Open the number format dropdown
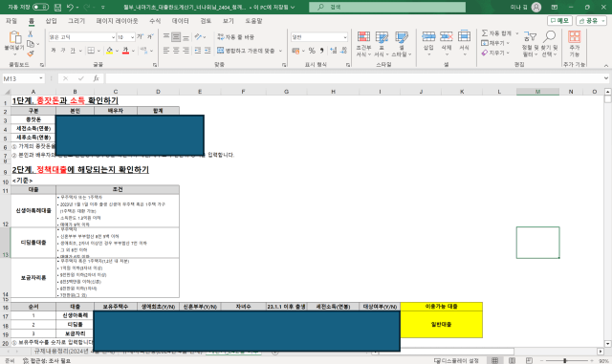 coord(345,37)
